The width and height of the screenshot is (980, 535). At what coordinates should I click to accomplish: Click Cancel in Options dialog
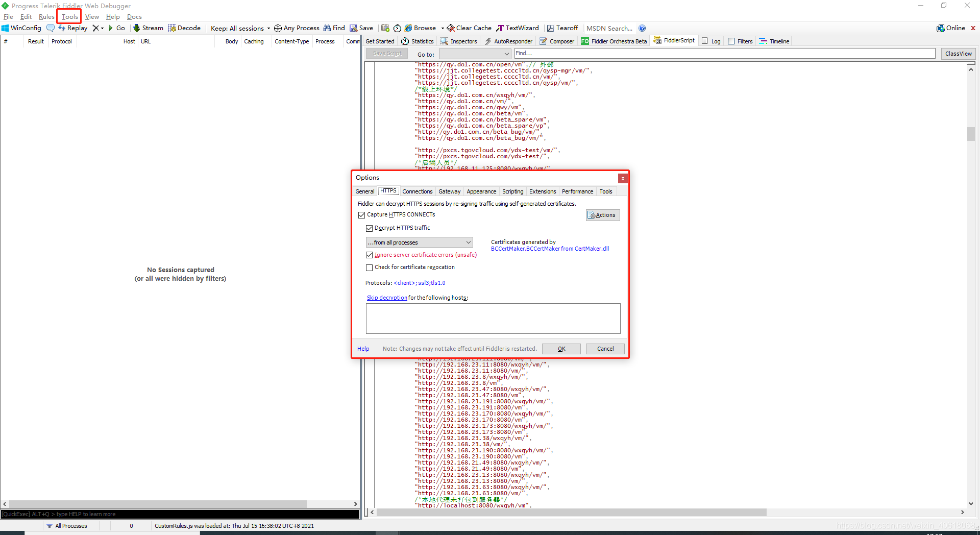pos(605,349)
